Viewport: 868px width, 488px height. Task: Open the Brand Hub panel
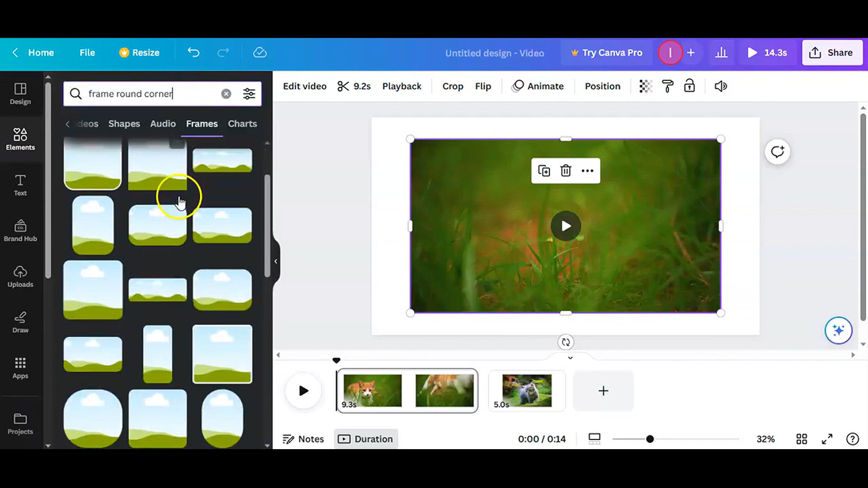click(x=20, y=230)
